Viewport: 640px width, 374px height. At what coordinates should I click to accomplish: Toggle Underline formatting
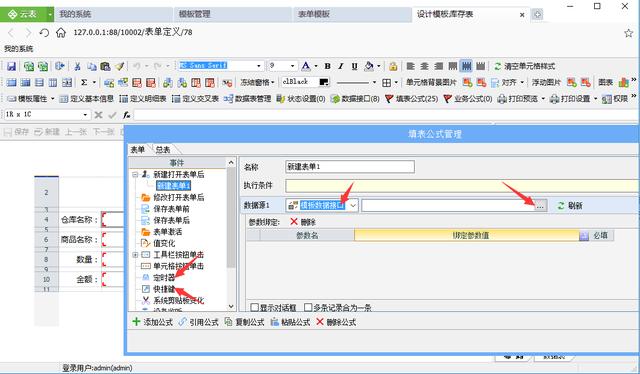(354, 66)
